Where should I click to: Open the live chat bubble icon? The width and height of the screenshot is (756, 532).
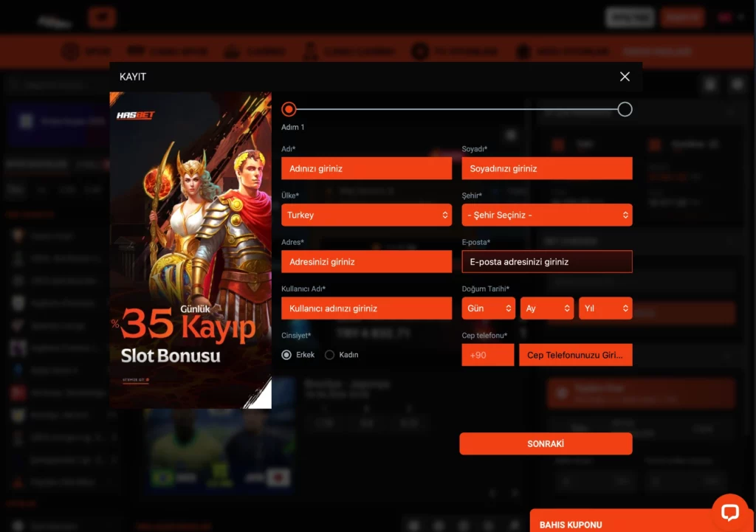pos(730,512)
